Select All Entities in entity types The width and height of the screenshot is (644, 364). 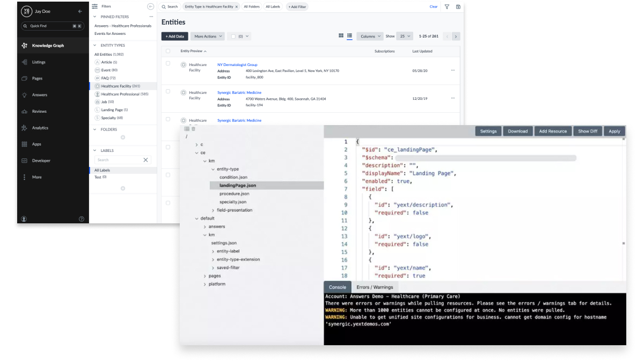coord(109,54)
